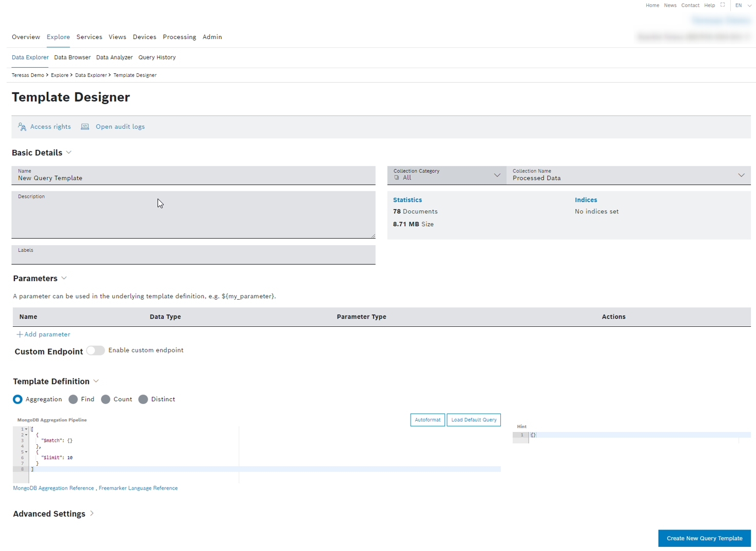Enable the custom endpoint toggle
Image resolution: width=756 pixels, height=551 pixels.
[x=95, y=350]
